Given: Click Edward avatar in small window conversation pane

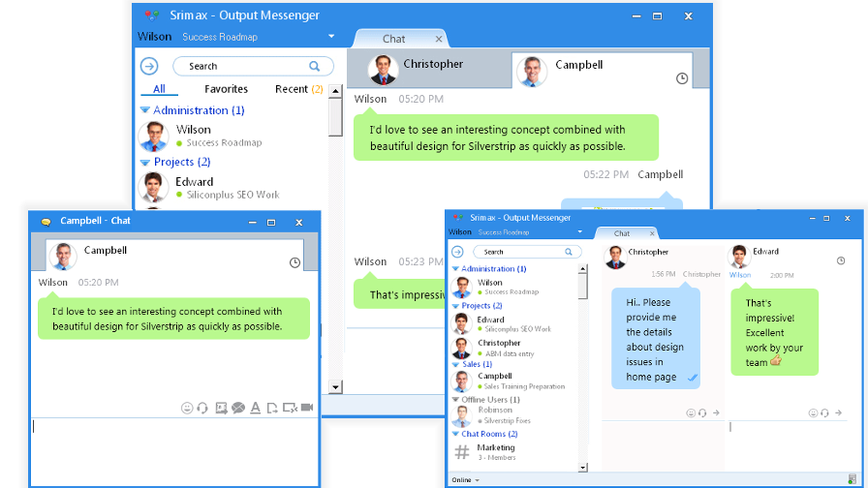Looking at the screenshot, I should (738, 257).
